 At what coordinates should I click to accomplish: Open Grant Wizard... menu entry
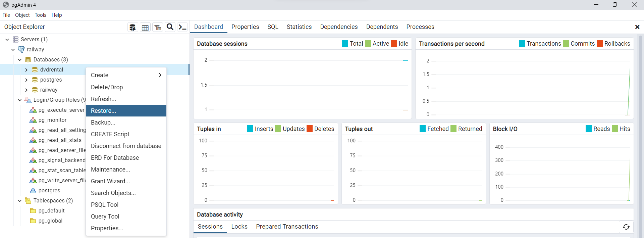(x=126, y=181)
